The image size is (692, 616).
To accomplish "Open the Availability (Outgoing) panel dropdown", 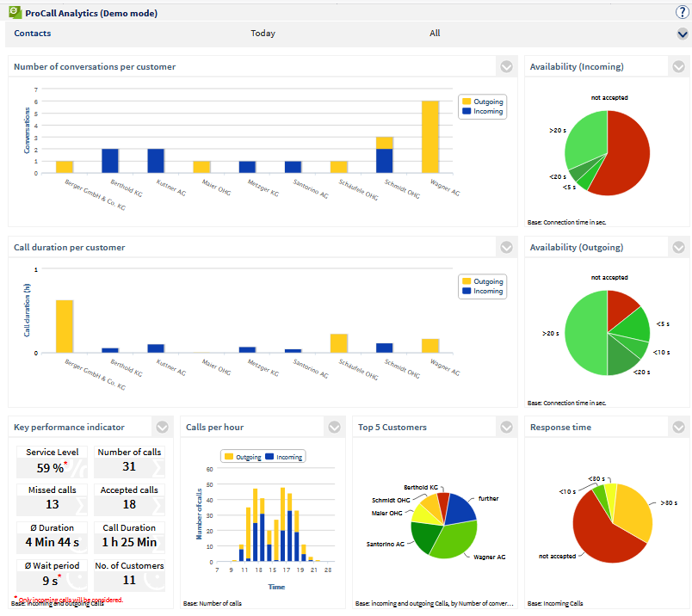I will point(678,247).
